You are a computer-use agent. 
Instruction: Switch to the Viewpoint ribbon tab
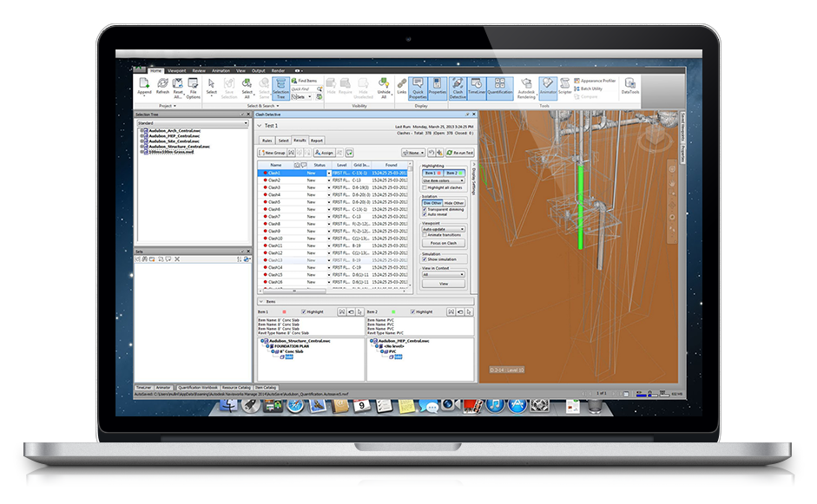(x=176, y=71)
